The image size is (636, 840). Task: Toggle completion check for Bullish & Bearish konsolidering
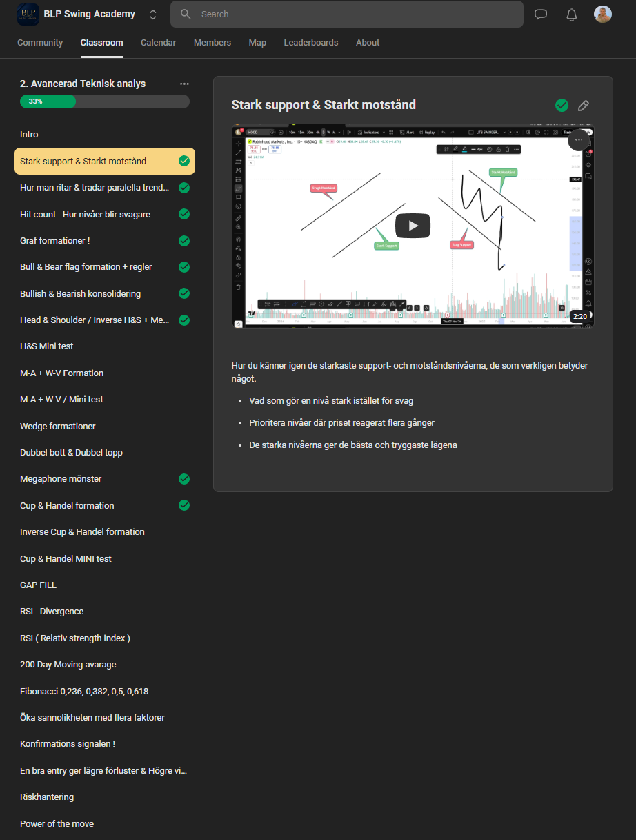click(184, 293)
